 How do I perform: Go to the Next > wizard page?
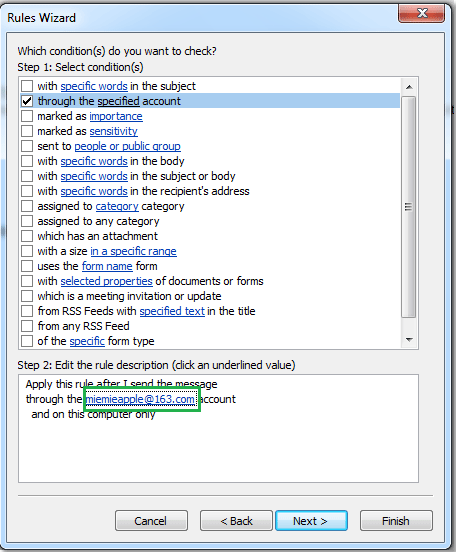pyautogui.click(x=311, y=521)
